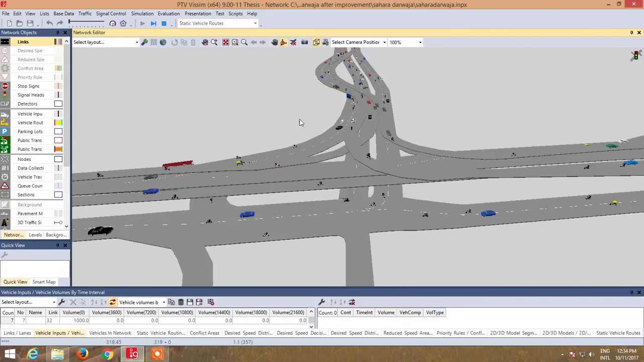Viewport: 644px width, 362px height.
Task: Switch to the Vehicles In Network tab
Action: (x=110, y=333)
